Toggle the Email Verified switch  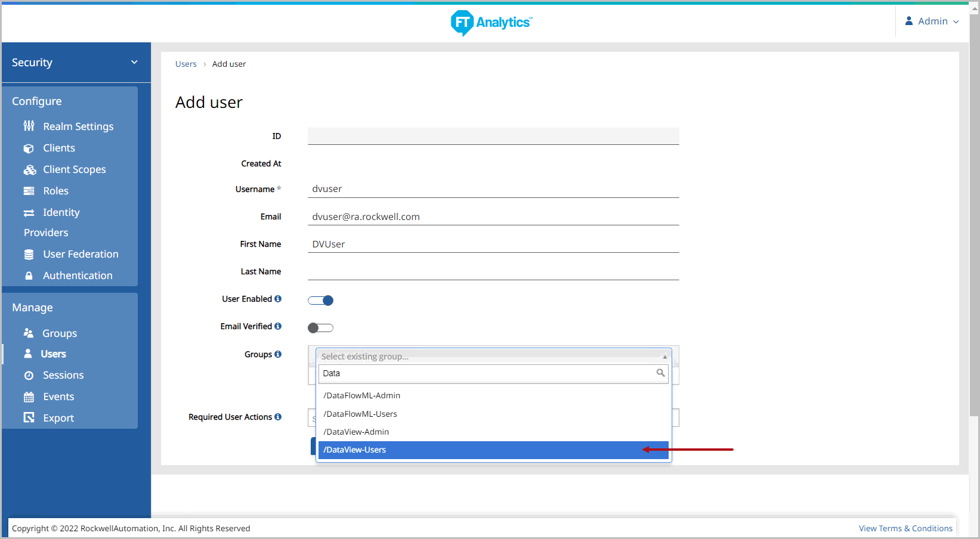coord(320,328)
